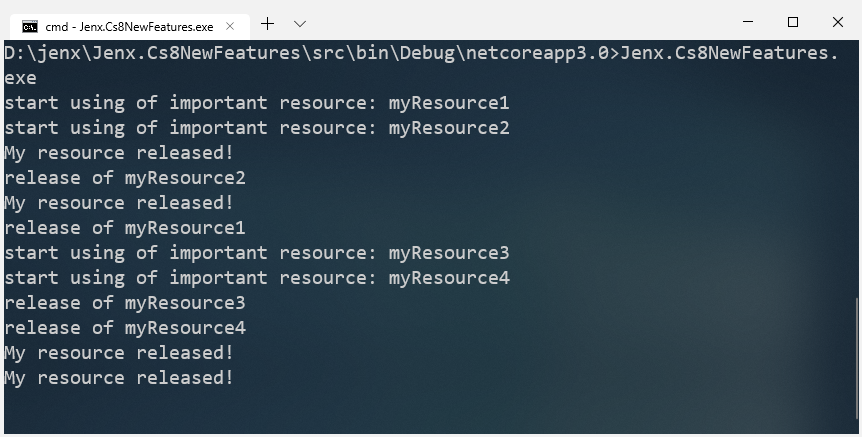
Task: Maximize the terminal window
Action: (793, 22)
